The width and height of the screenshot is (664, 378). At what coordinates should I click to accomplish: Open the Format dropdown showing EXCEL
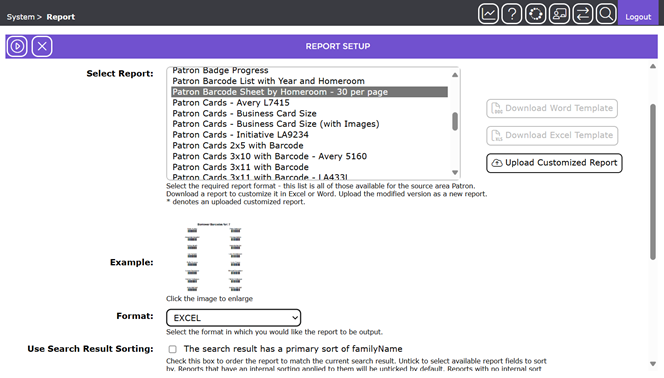click(x=233, y=318)
